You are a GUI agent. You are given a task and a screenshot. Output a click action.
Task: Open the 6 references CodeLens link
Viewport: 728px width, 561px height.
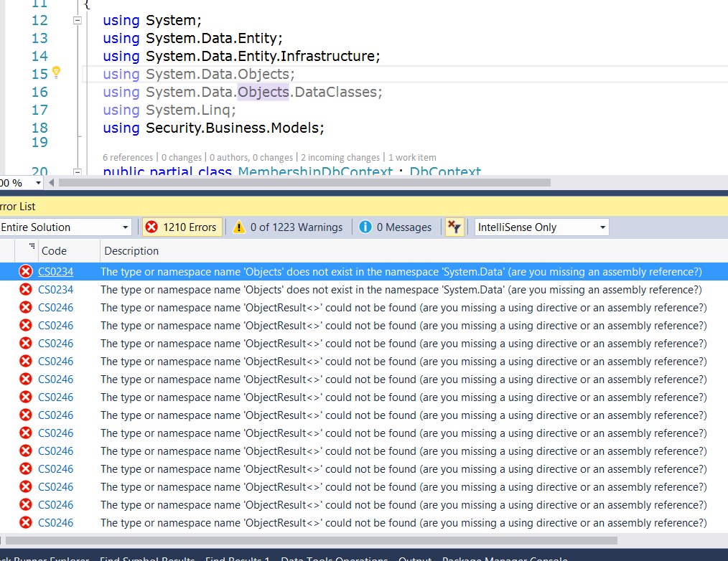128,157
